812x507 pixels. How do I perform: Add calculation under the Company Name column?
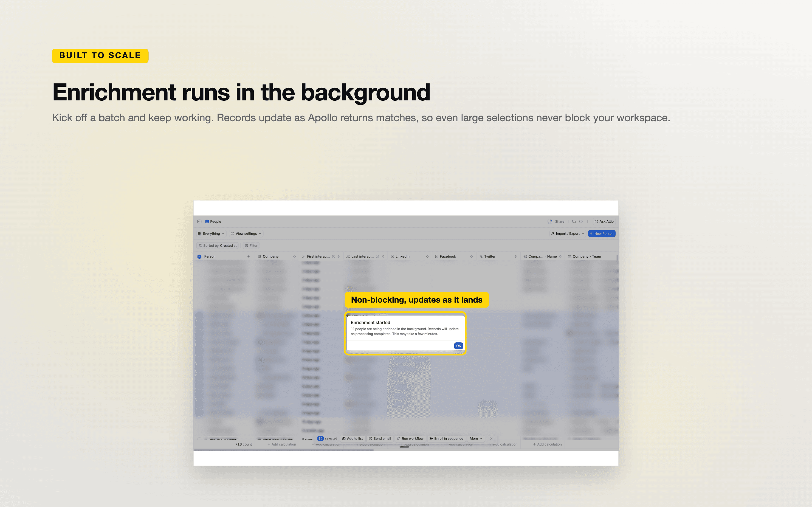[x=547, y=444]
